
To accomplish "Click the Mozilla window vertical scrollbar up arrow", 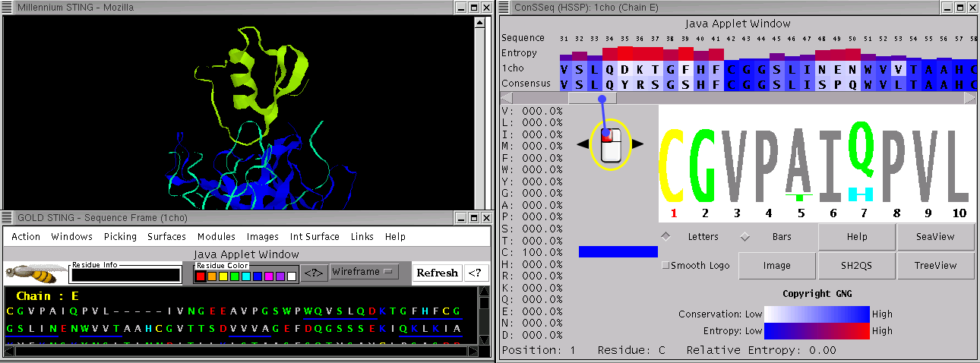I will pyautogui.click(x=479, y=23).
